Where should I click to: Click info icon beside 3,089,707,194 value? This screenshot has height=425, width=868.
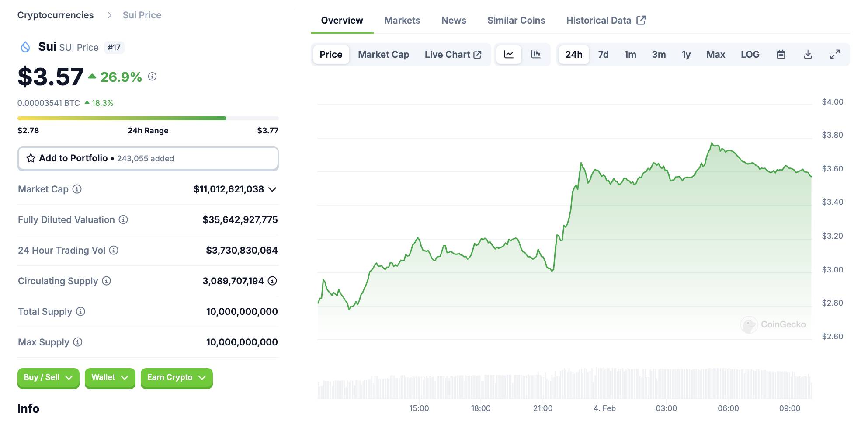pyautogui.click(x=272, y=281)
